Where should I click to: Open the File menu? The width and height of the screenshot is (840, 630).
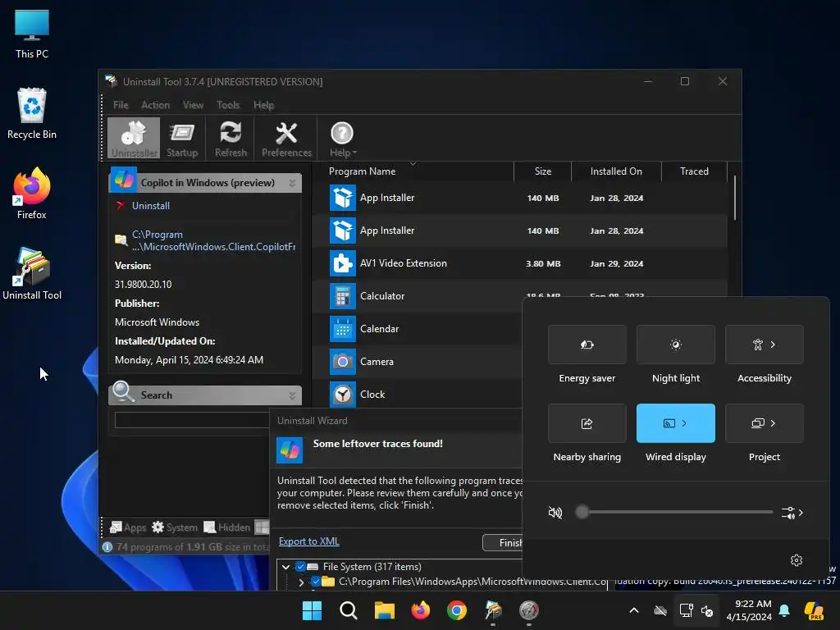(121, 105)
